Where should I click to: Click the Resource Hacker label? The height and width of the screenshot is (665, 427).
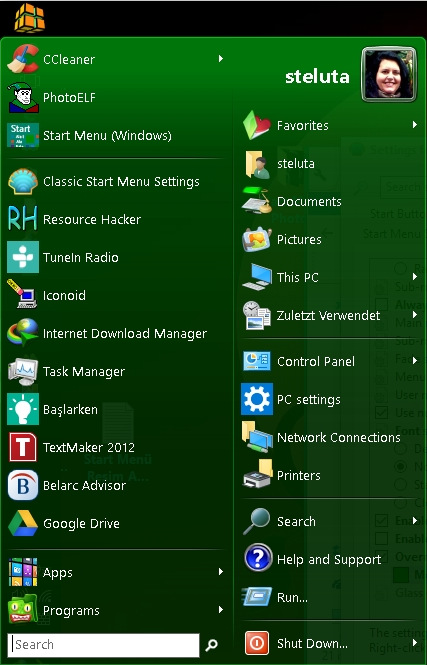pos(92,219)
